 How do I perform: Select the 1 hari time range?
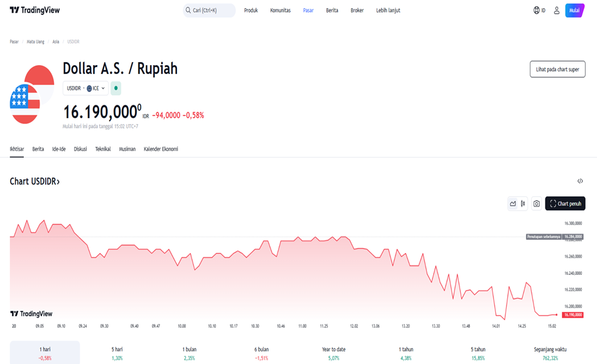pyautogui.click(x=45, y=353)
